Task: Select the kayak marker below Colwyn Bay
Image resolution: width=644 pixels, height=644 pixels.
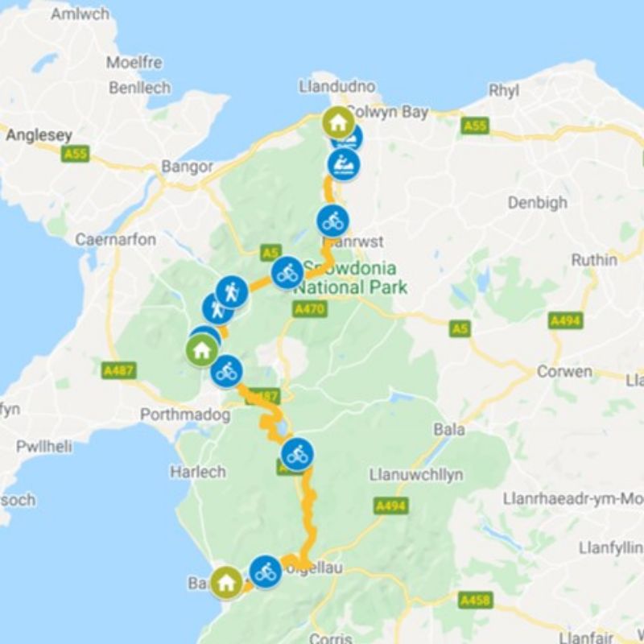Action: 344,163
